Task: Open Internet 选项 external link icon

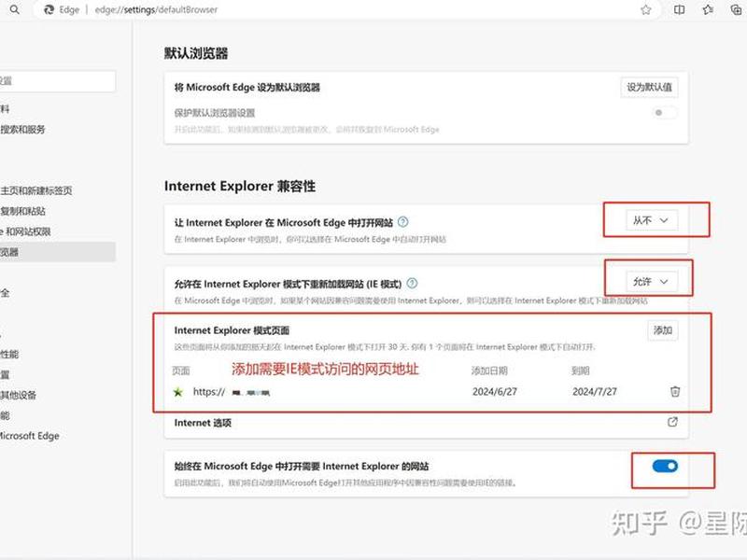Action: pos(672,422)
